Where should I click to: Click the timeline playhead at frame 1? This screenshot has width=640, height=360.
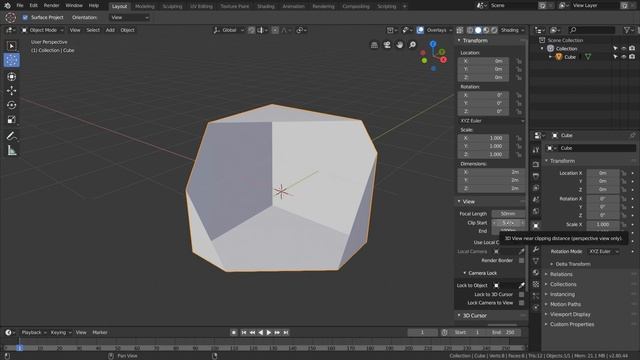19,348
